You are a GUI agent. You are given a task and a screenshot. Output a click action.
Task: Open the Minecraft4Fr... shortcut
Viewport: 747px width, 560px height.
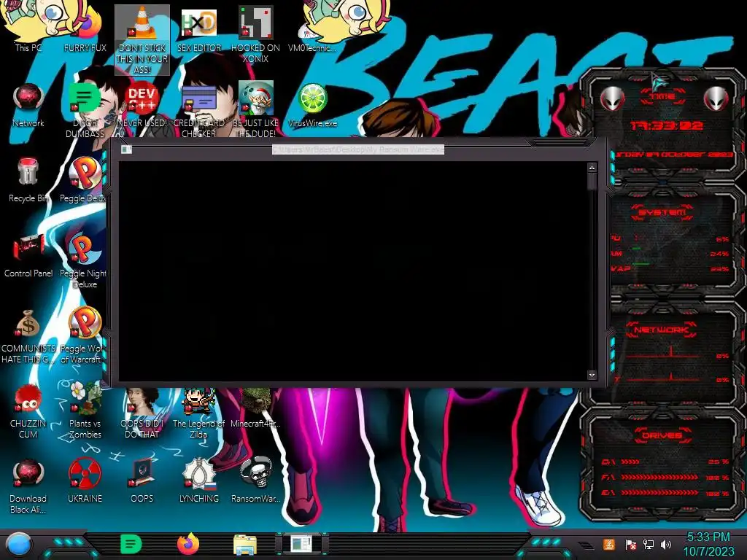coord(255,408)
